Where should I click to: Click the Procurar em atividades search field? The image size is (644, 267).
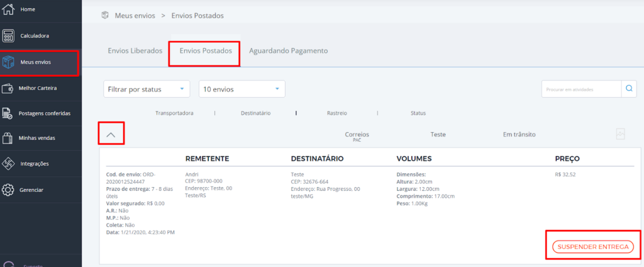(582, 88)
